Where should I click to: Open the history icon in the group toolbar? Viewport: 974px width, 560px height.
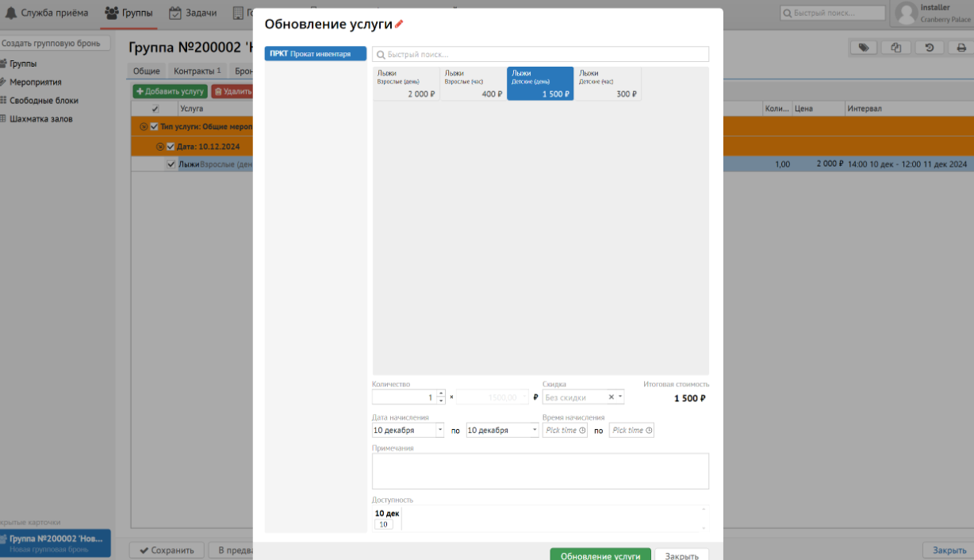pyautogui.click(x=929, y=48)
